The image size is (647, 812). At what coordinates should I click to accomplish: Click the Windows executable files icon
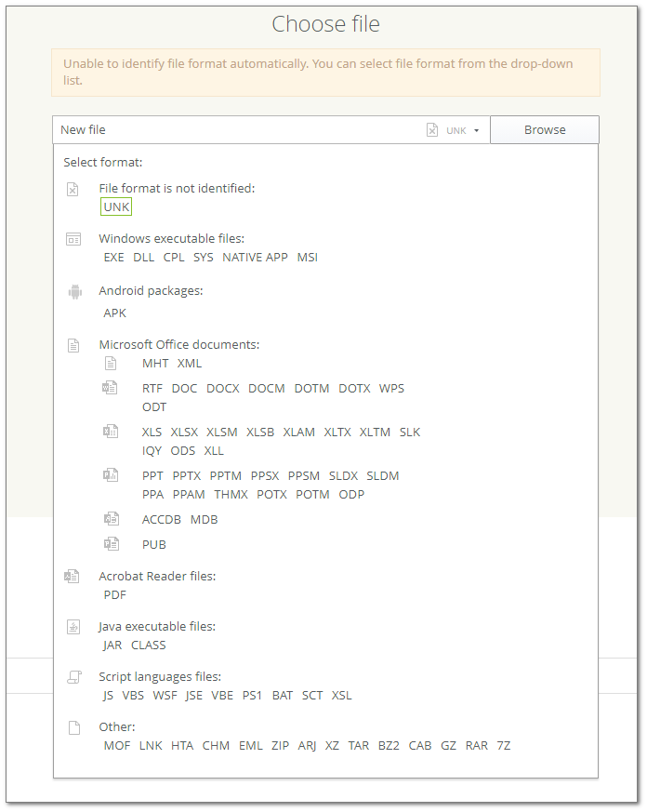coord(73,239)
